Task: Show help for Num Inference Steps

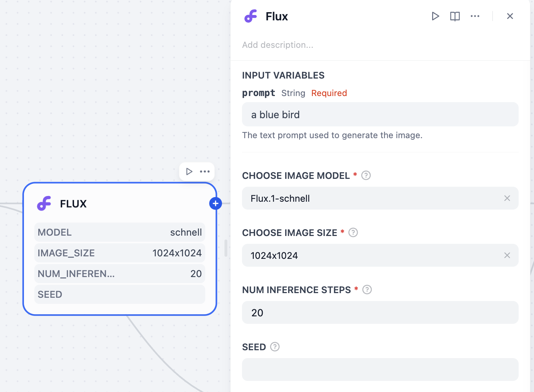Action: pyautogui.click(x=367, y=290)
